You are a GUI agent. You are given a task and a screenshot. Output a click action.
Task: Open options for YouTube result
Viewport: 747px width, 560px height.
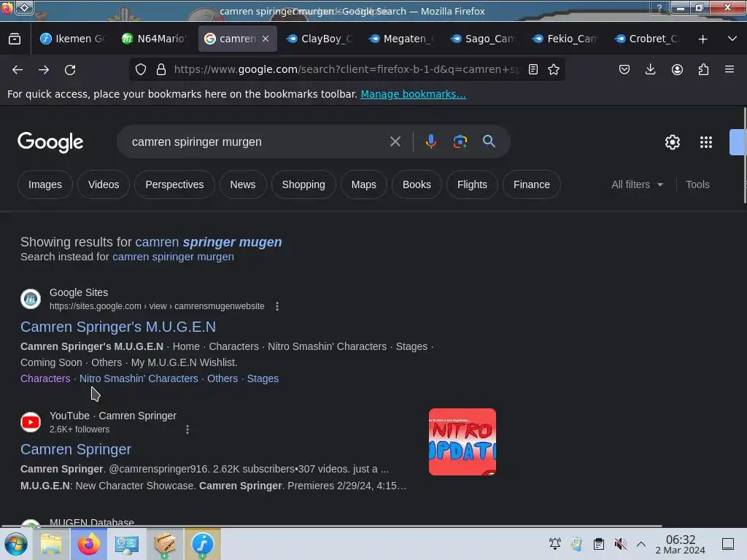click(x=187, y=429)
